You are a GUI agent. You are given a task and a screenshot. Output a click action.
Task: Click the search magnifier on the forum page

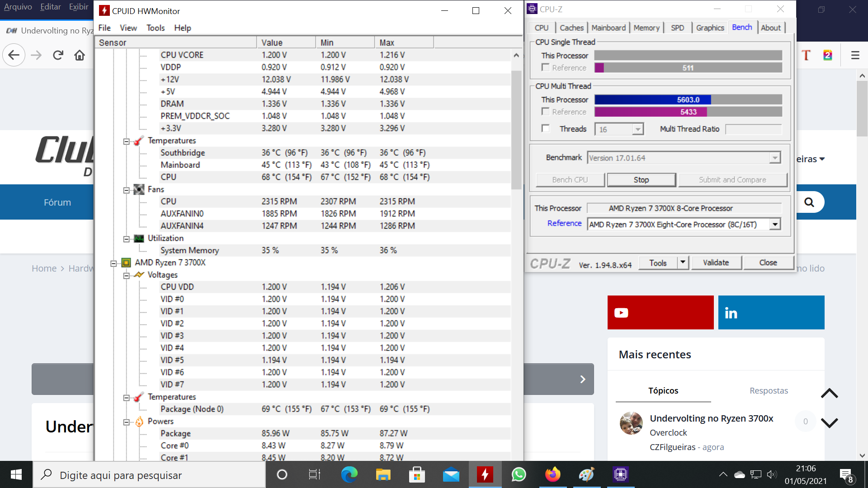[x=809, y=202]
